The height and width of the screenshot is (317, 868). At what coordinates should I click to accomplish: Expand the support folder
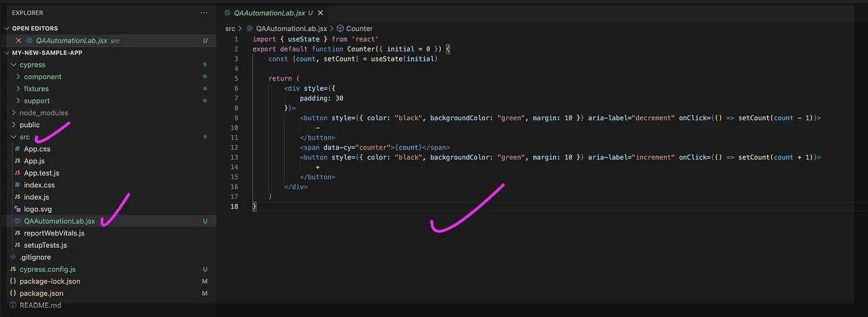[x=18, y=100]
